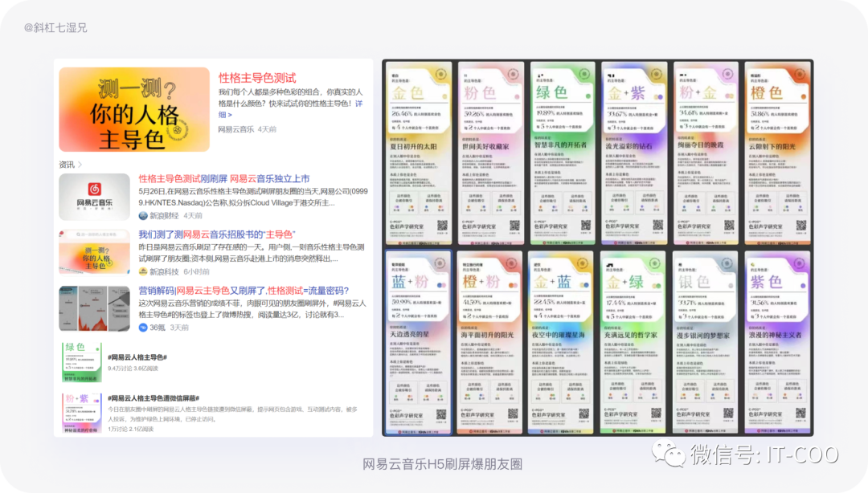The width and height of the screenshot is (868, 493).
Task: Click the QR code on the 粉色 poster
Action: (x=515, y=225)
